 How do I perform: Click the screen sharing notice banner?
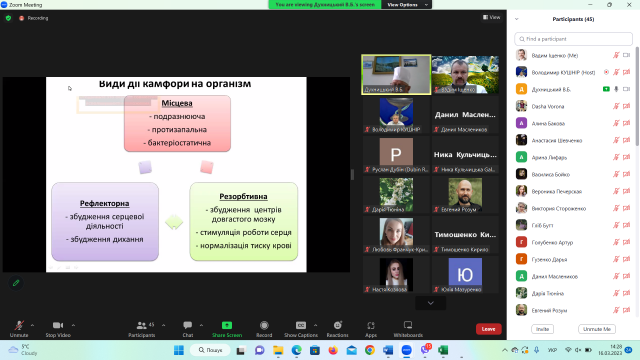point(325,4)
